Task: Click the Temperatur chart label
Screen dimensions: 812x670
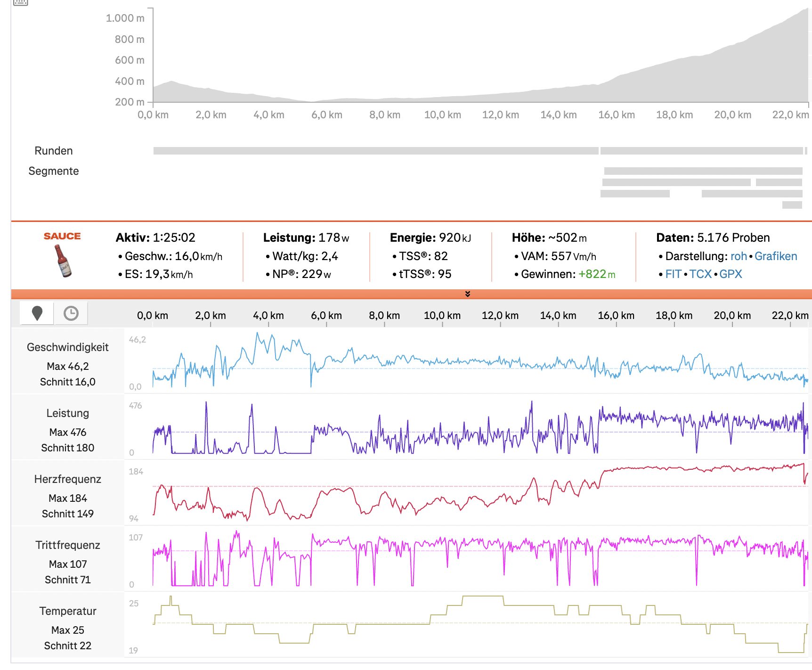Action: (x=68, y=611)
